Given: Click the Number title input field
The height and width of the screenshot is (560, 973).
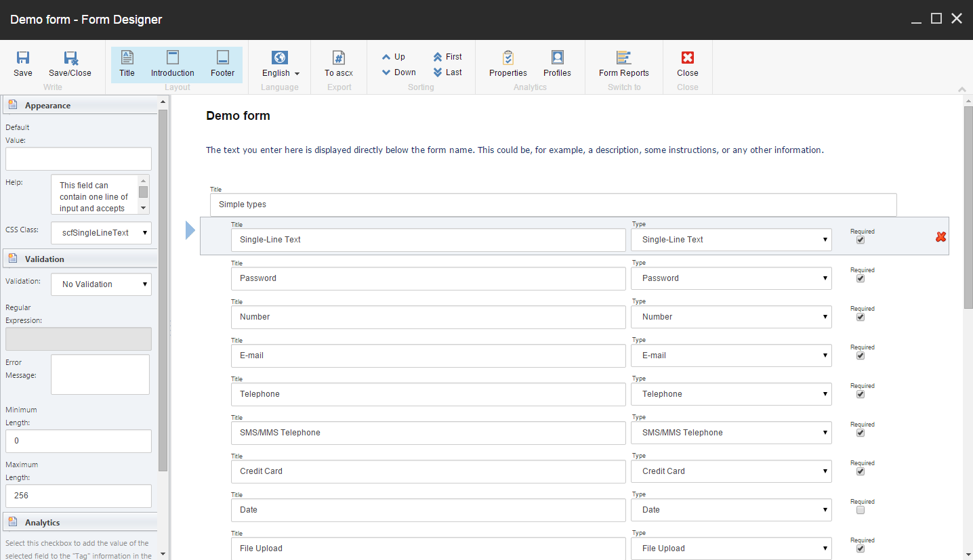Looking at the screenshot, I should [x=428, y=317].
